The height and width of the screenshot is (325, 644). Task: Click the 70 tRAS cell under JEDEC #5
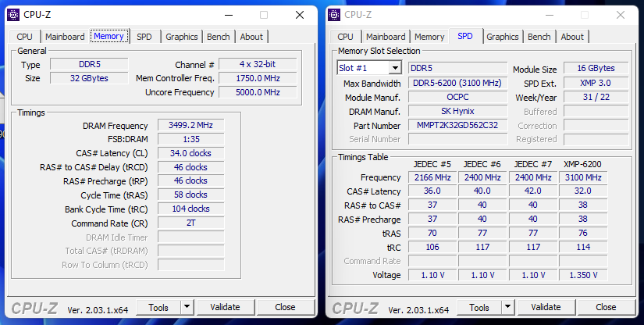(432, 233)
